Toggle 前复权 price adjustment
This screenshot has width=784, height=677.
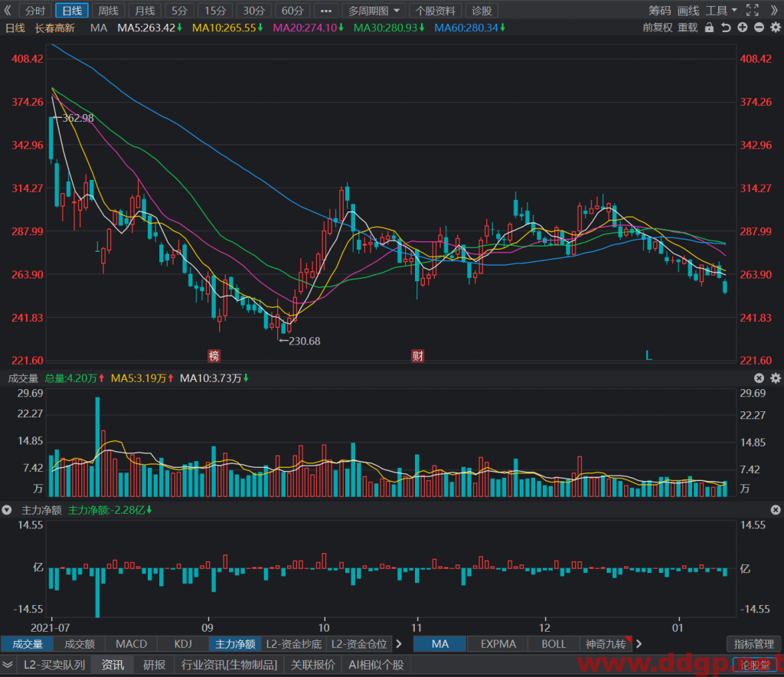pos(658,28)
